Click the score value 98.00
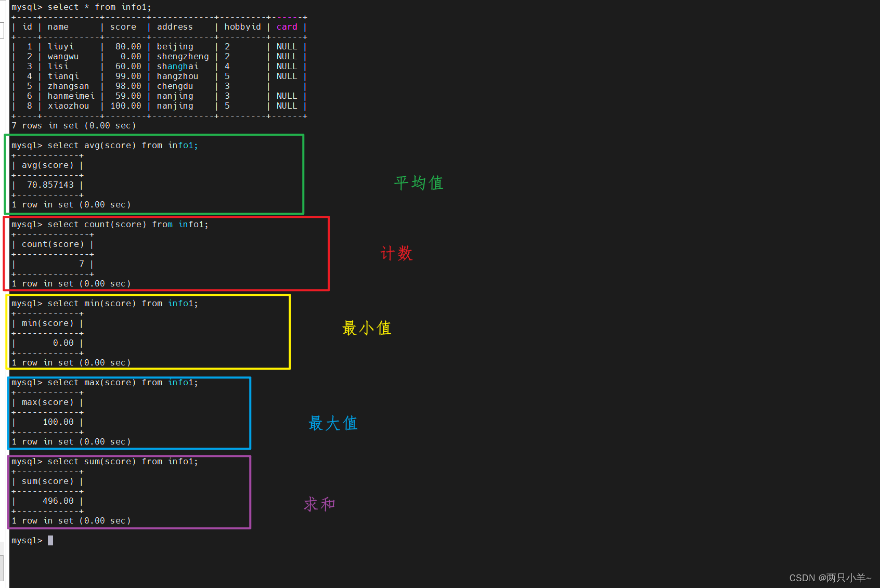This screenshot has width=880, height=588. [x=128, y=86]
